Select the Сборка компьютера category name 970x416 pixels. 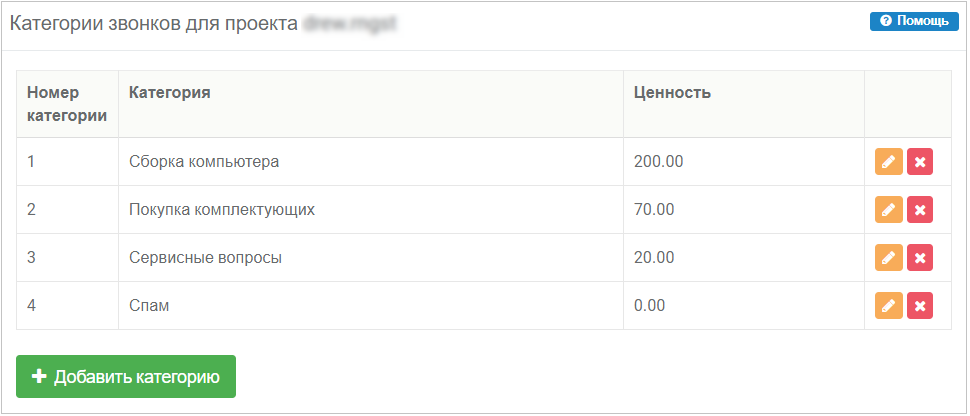(x=204, y=162)
